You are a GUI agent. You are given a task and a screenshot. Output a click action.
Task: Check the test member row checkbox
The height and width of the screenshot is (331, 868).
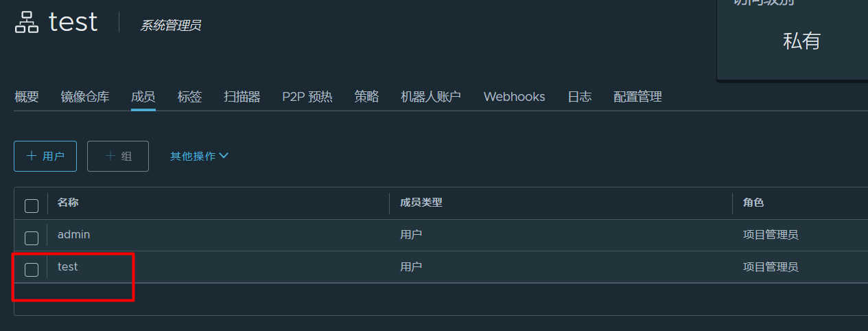(32, 269)
